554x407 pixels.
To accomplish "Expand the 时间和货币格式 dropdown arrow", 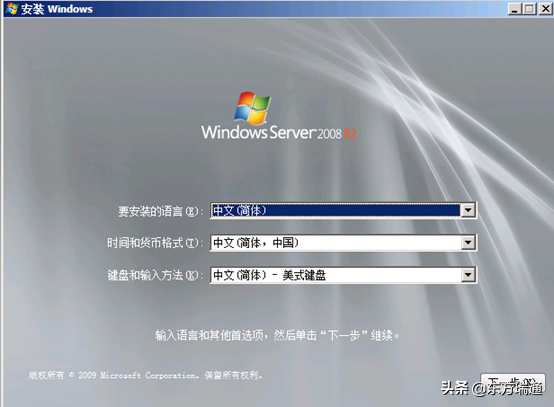I will coord(468,243).
